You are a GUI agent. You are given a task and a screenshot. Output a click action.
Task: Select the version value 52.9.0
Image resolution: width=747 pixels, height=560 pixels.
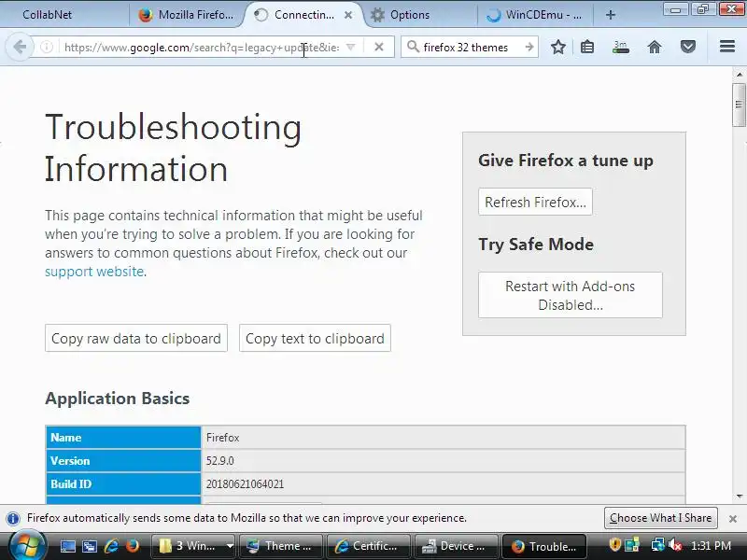click(x=220, y=461)
